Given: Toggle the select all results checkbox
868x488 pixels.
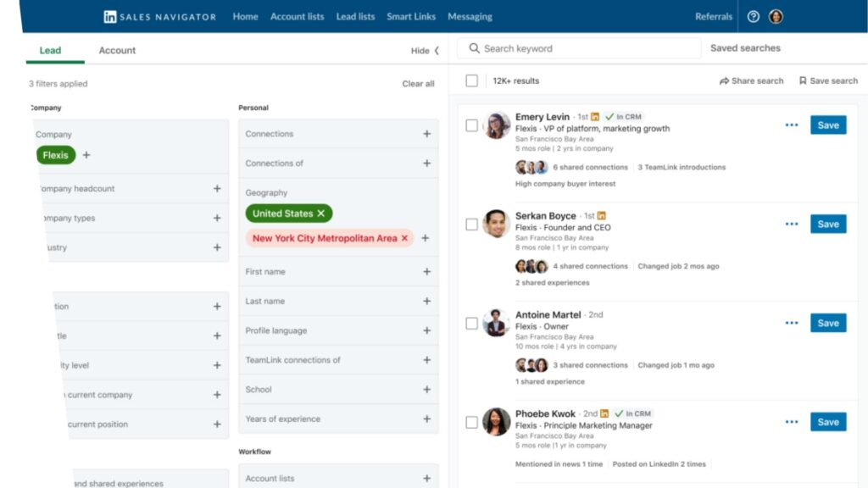Looking at the screenshot, I should 471,80.
